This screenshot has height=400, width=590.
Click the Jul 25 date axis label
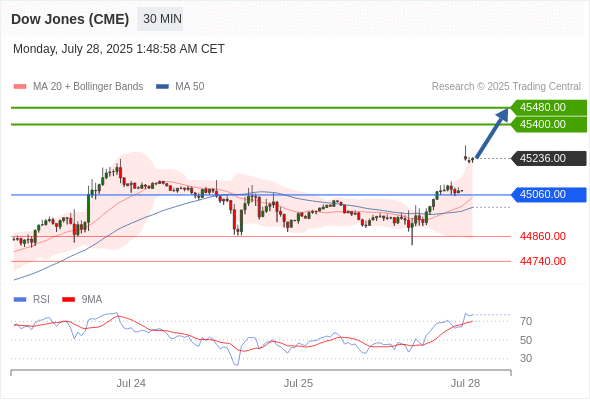point(298,383)
